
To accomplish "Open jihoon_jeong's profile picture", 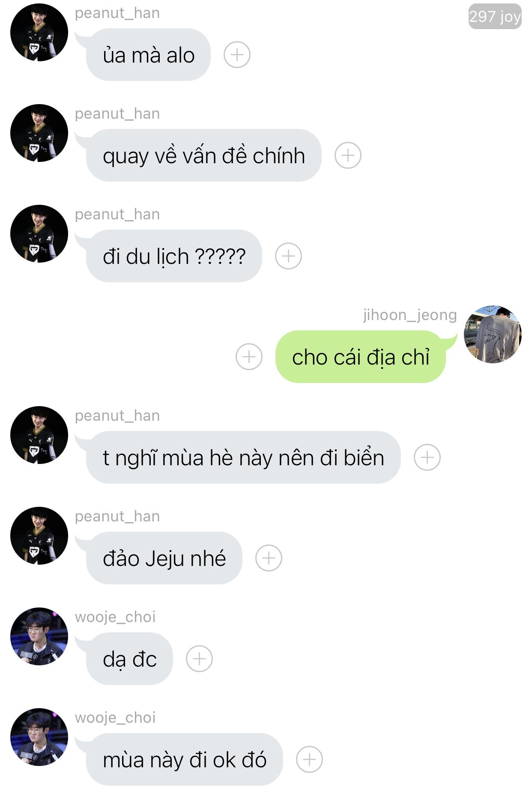I will [x=493, y=334].
